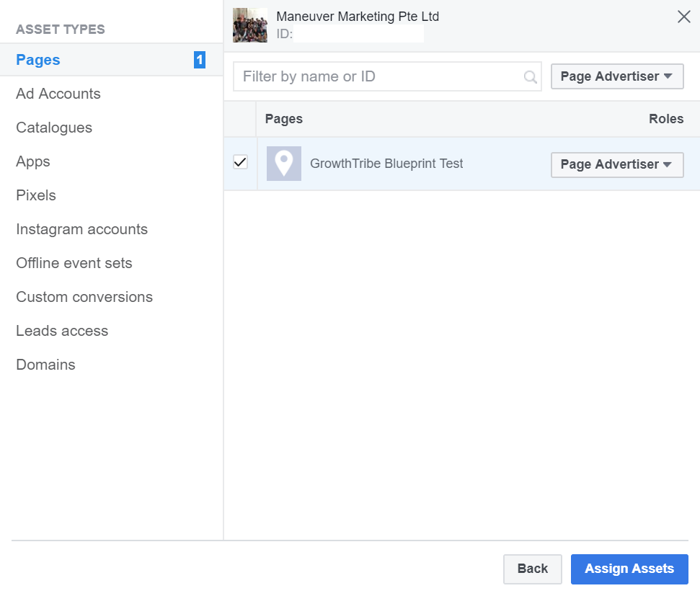Click the Maneuver Marketing Pte Ltd title

(x=358, y=17)
